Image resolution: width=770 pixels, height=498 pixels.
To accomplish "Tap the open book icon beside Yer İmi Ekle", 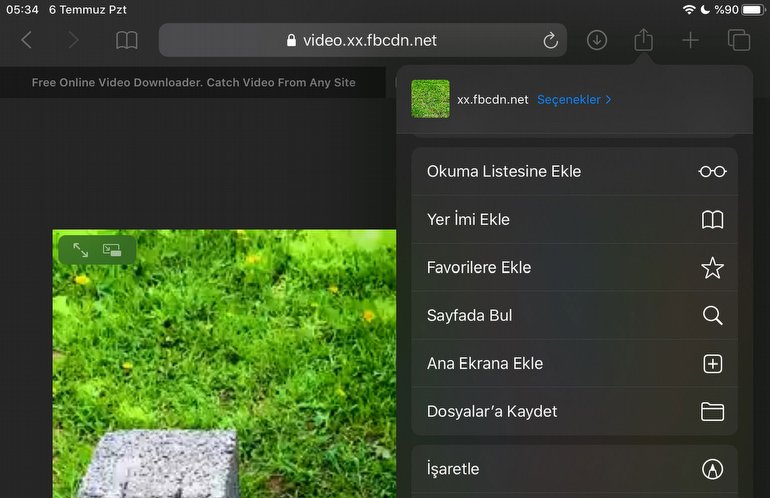I will point(713,220).
